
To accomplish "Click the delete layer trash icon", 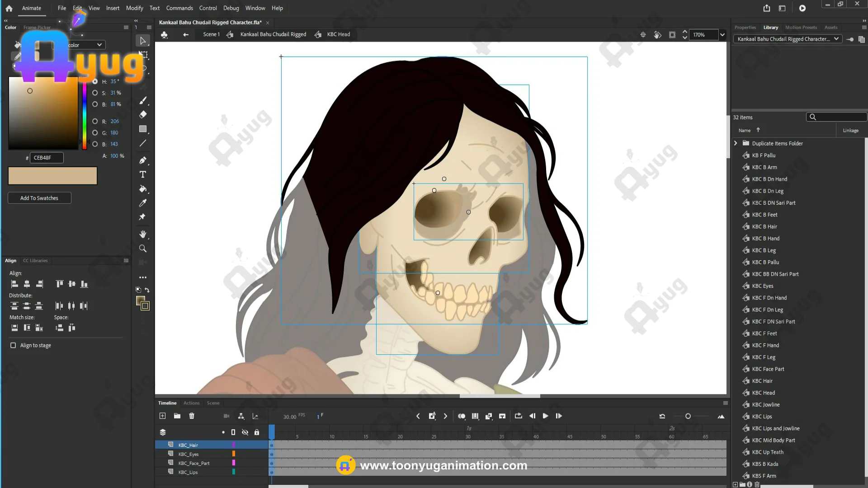I will point(192,416).
